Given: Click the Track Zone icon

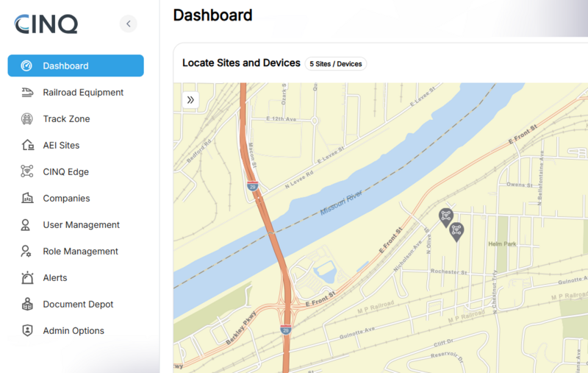Looking at the screenshot, I should click(x=27, y=119).
